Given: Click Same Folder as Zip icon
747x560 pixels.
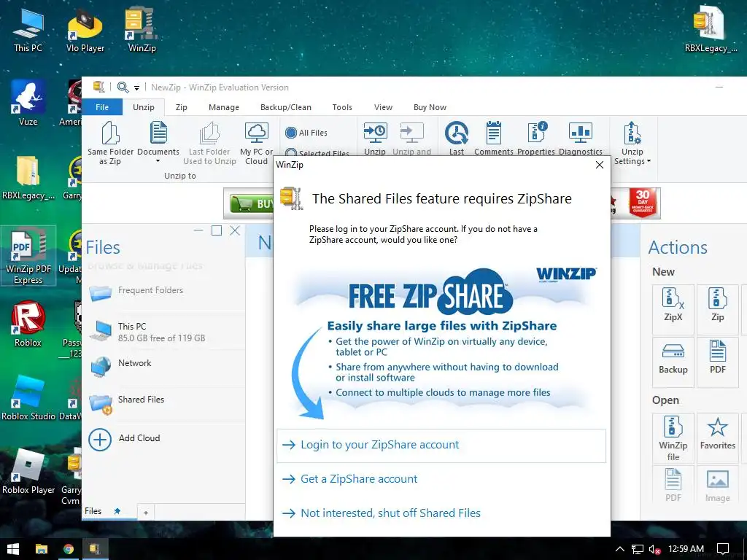Looking at the screenshot, I should [110, 133].
